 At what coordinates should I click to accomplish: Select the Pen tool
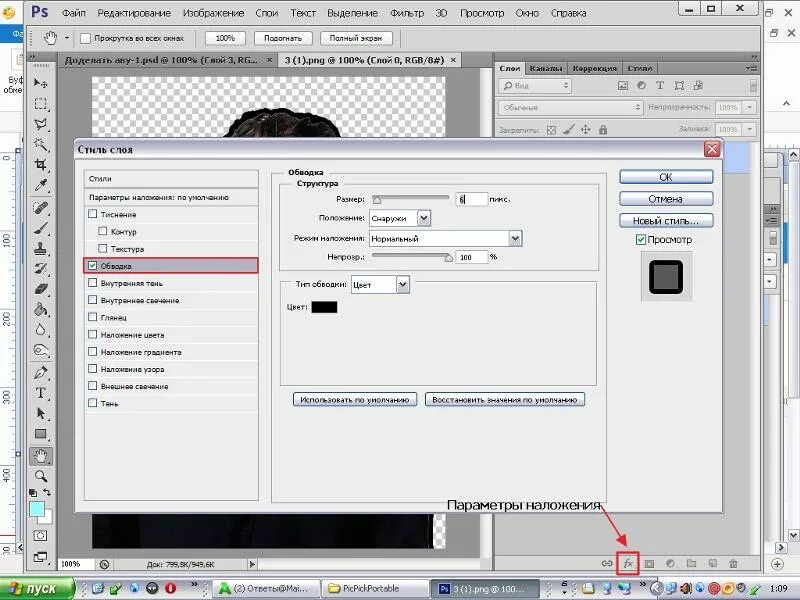click(40, 372)
